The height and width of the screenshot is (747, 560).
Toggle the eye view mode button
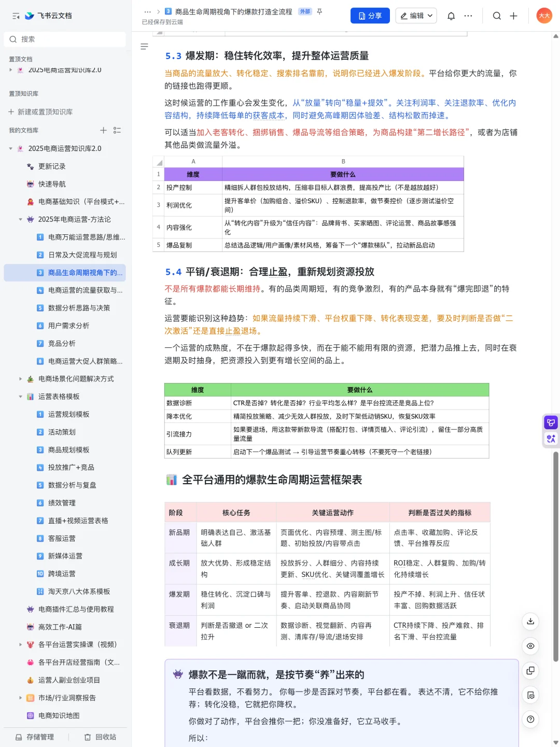coord(530,646)
